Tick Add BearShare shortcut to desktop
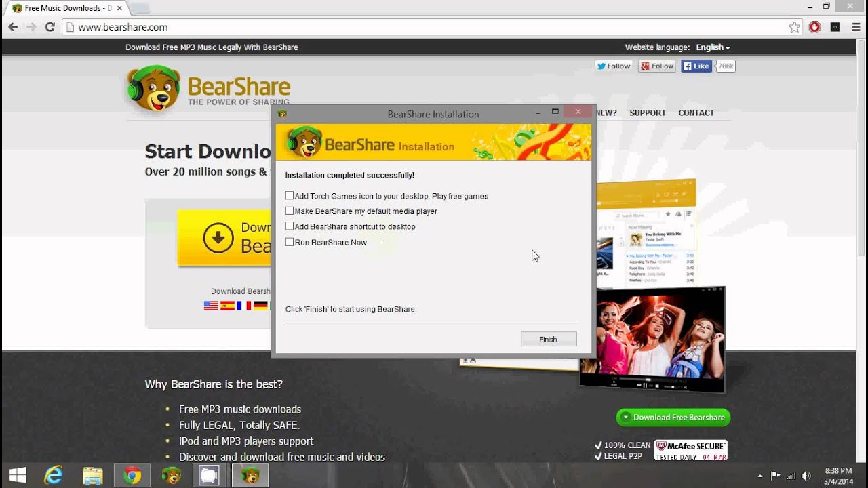 point(290,226)
